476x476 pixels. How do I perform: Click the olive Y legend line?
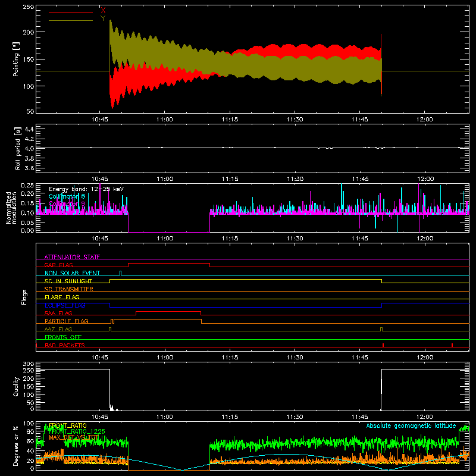pos(71,20)
